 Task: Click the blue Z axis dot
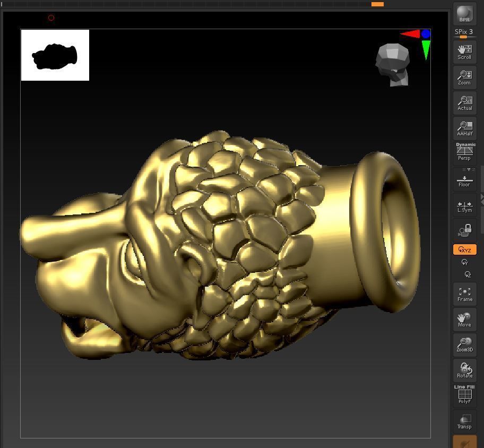[426, 34]
